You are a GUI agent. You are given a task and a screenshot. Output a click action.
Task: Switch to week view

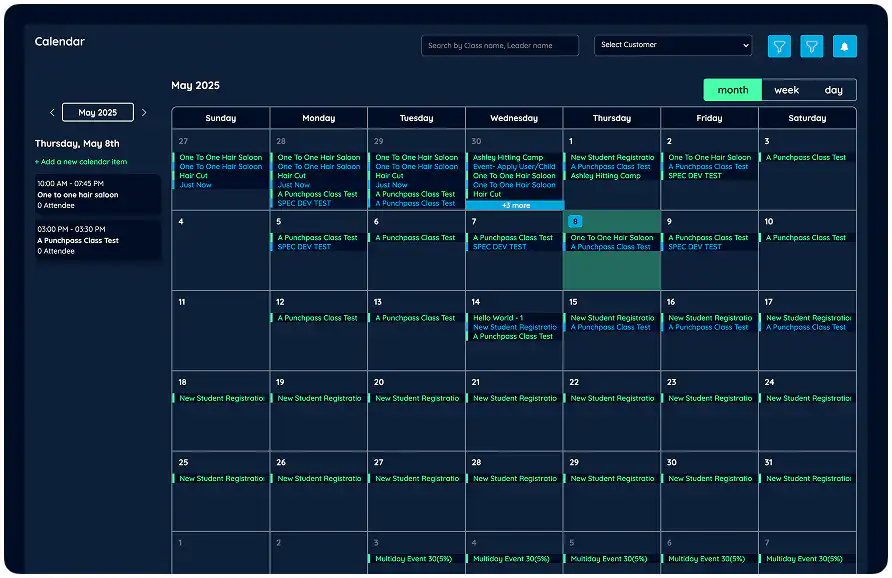[786, 89]
